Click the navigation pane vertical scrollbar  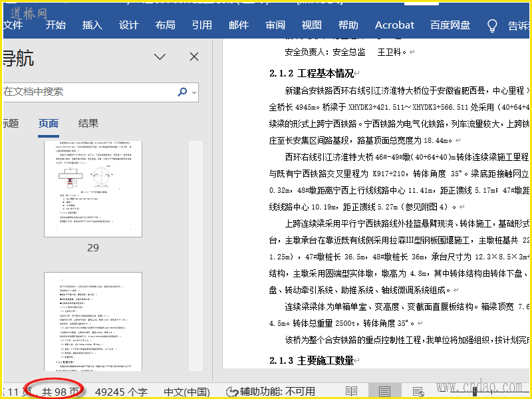pos(196,256)
